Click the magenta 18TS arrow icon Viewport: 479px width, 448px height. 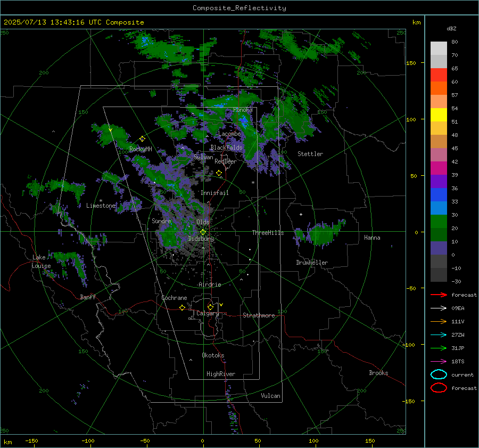pos(439,362)
